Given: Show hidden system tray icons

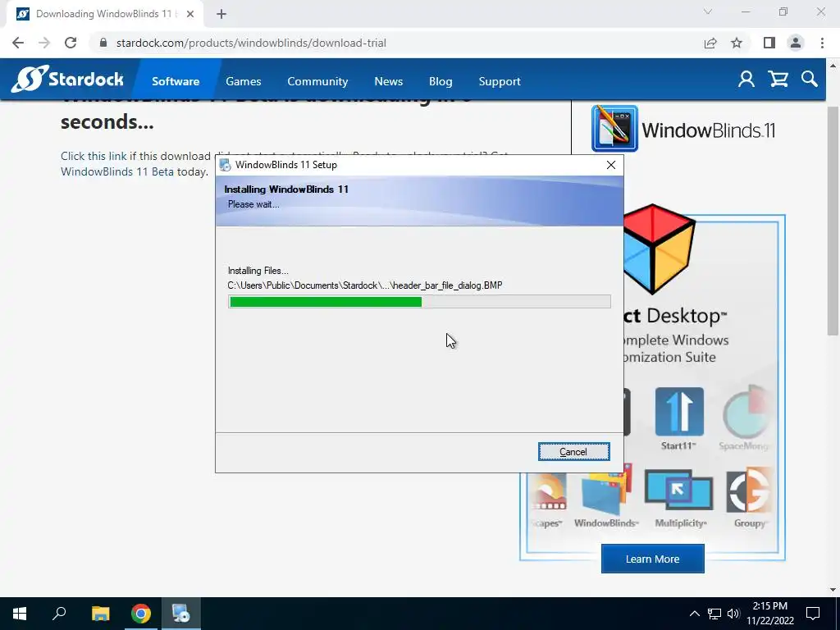Looking at the screenshot, I should click(x=694, y=614).
